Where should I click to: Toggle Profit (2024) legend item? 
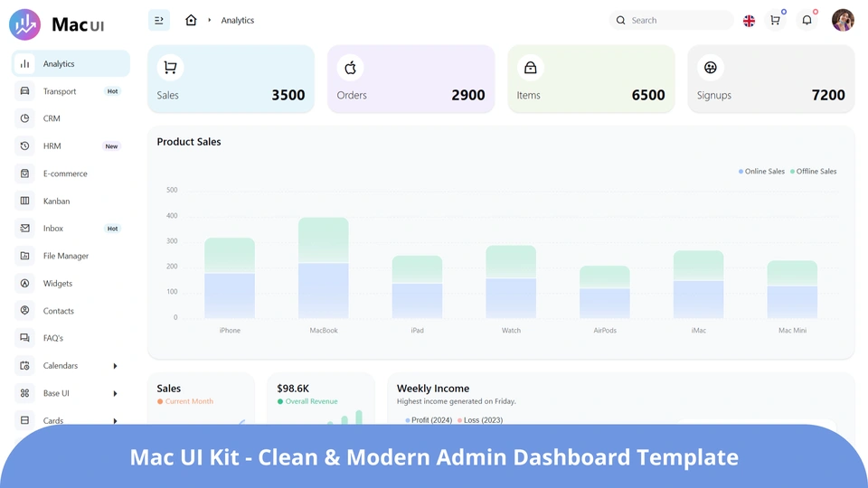tap(429, 420)
